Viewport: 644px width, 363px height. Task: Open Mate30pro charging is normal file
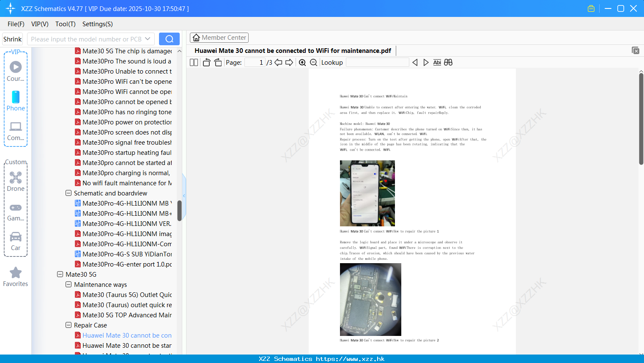[x=123, y=173]
